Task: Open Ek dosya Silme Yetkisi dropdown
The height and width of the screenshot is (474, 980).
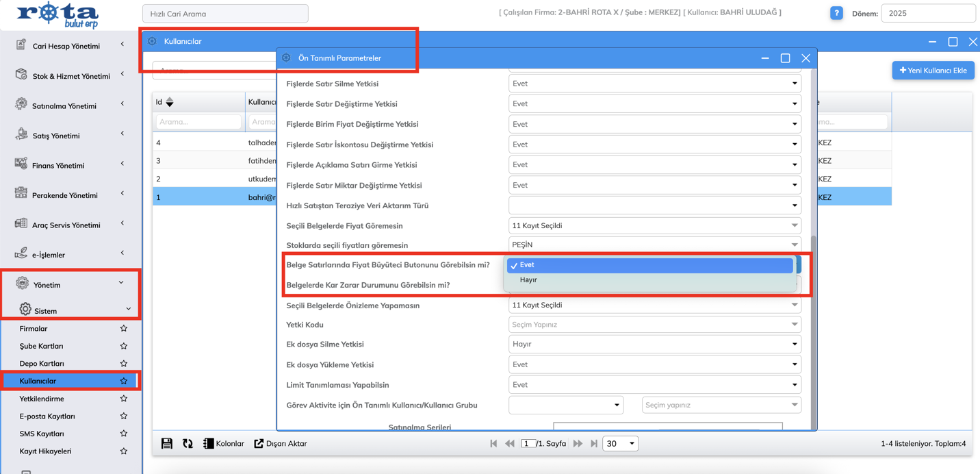Action: pos(654,345)
